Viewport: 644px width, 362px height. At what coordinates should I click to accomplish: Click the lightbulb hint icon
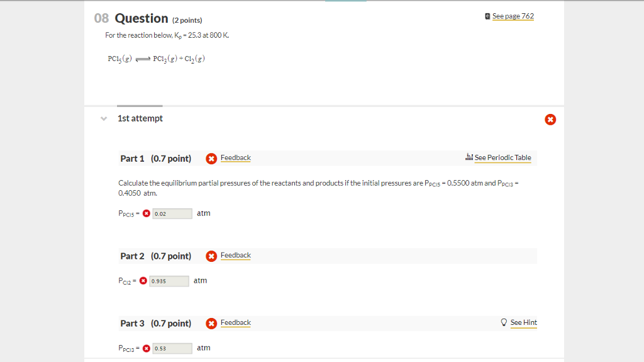(x=504, y=322)
